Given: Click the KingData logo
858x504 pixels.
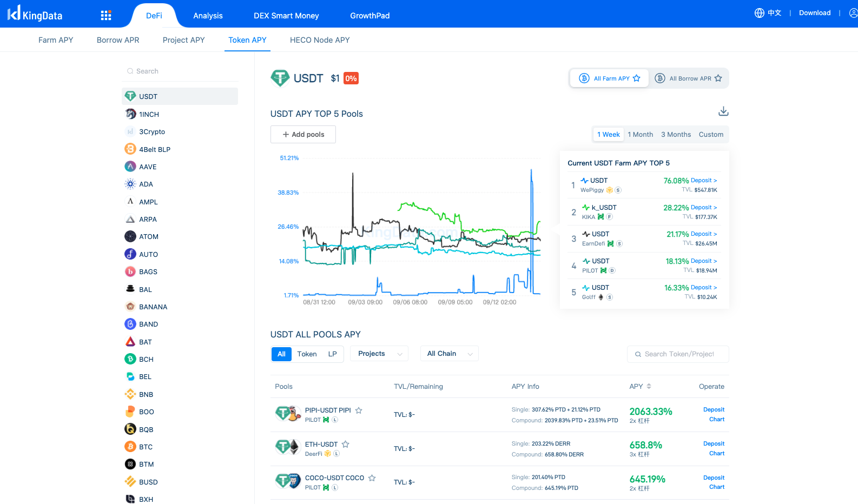Looking at the screenshot, I should (x=35, y=13).
